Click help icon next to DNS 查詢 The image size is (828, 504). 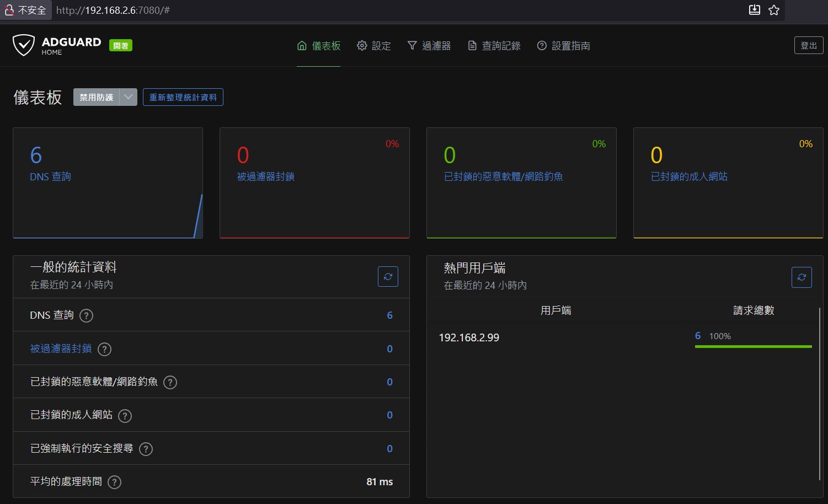(x=87, y=316)
